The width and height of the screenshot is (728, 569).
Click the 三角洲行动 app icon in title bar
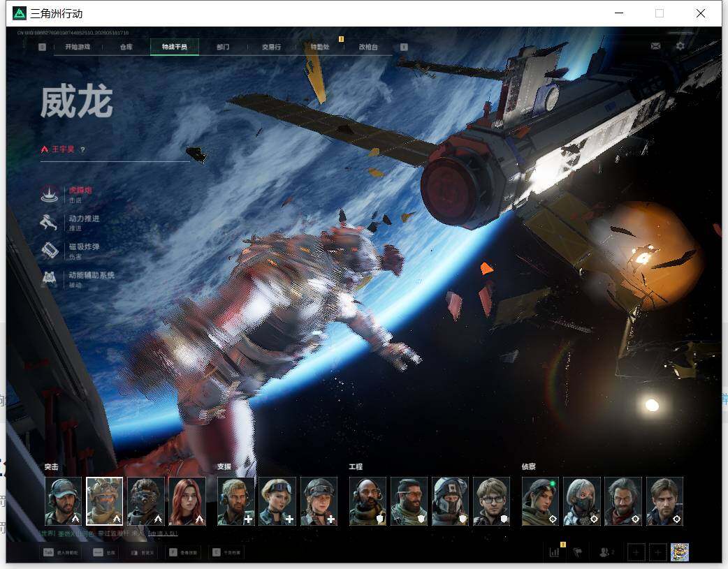(20, 13)
